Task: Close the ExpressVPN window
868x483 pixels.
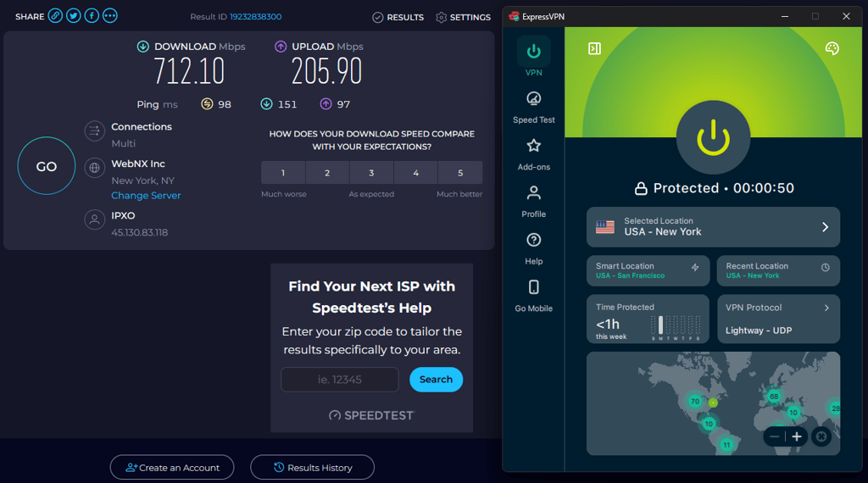Action: 846,17
